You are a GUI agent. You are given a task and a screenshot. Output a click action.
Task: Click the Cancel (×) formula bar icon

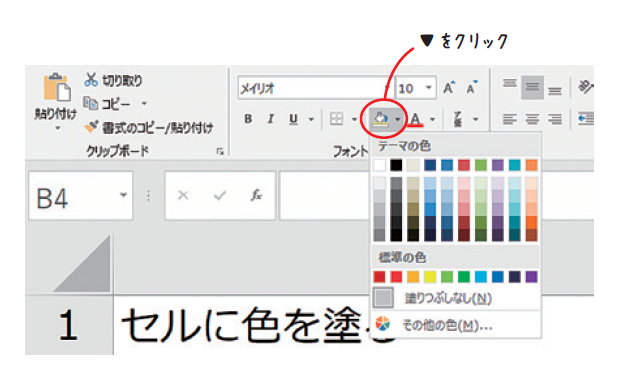[183, 196]
